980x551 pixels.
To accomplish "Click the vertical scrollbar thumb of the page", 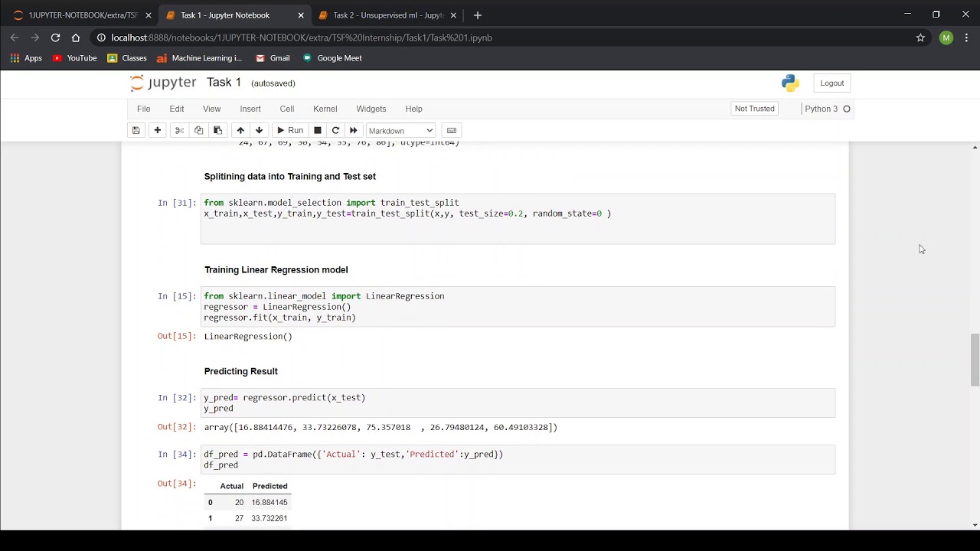I will 975,360.
